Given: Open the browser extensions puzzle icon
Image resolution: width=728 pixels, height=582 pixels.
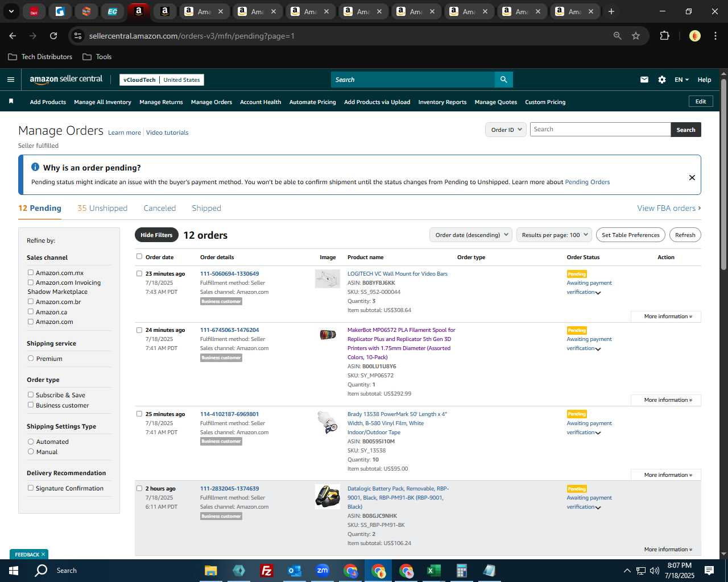Looking at the screenshot, I should pyautogui.click(x=664, y=36).
